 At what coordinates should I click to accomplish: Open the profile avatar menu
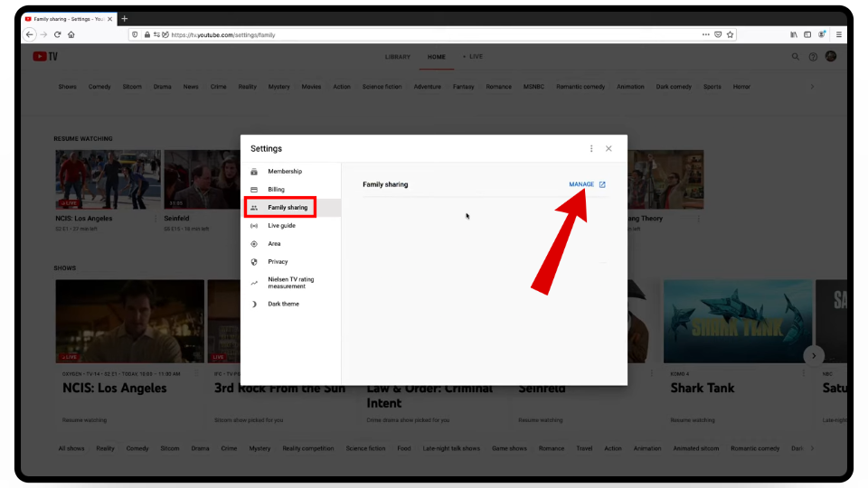[831, 56]
